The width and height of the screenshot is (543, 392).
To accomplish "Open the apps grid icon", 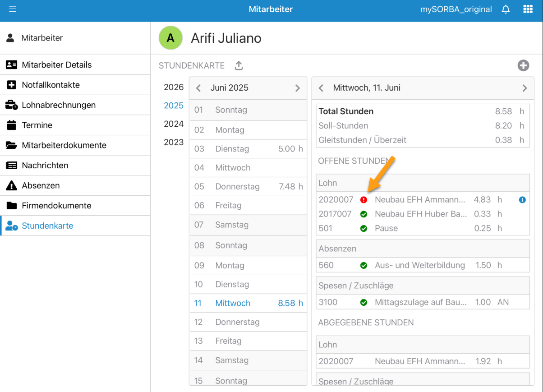I will (527, 9).
